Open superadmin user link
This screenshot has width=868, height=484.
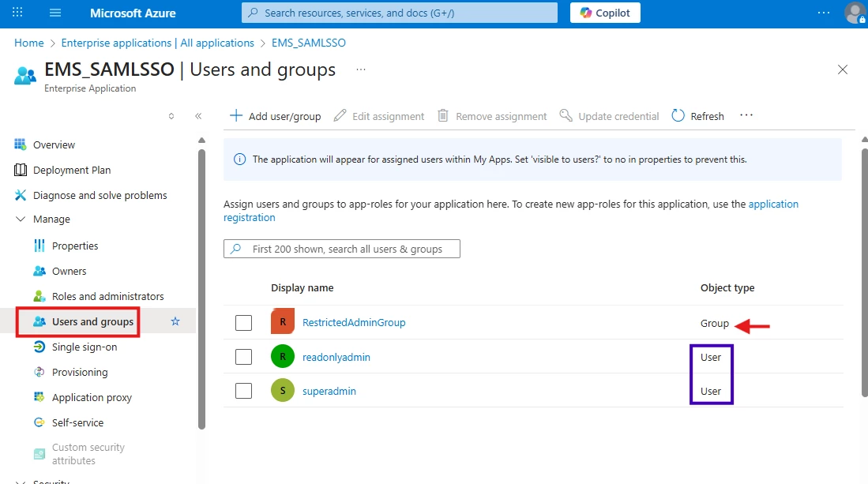click(x=329, y=391)
